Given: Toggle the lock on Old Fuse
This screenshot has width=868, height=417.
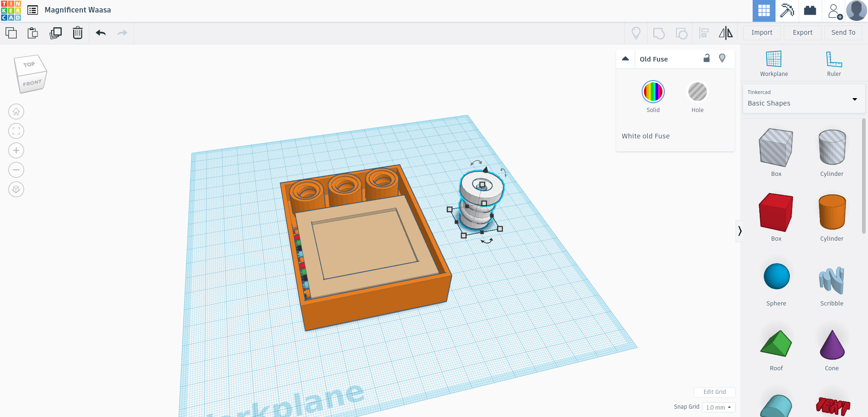Looking at the screenshot, I should 706,58.
